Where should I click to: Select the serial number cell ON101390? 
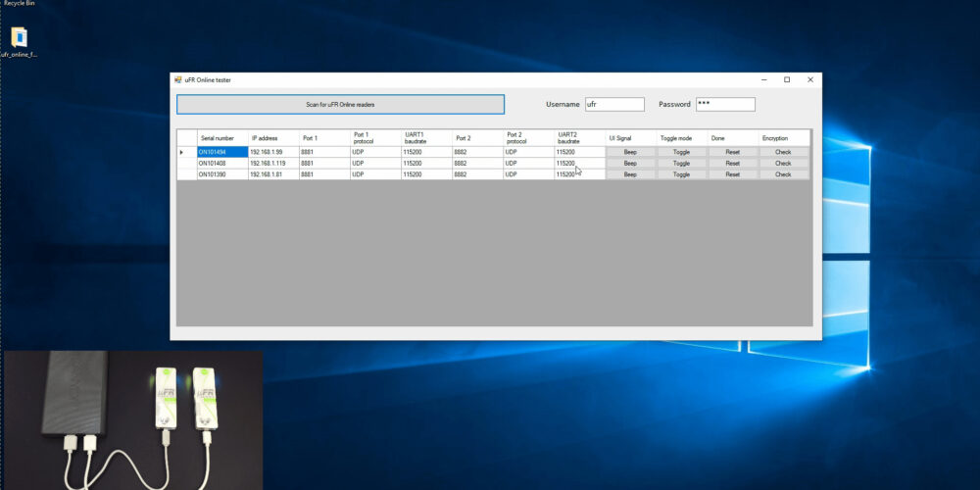[x=222, y=174]
